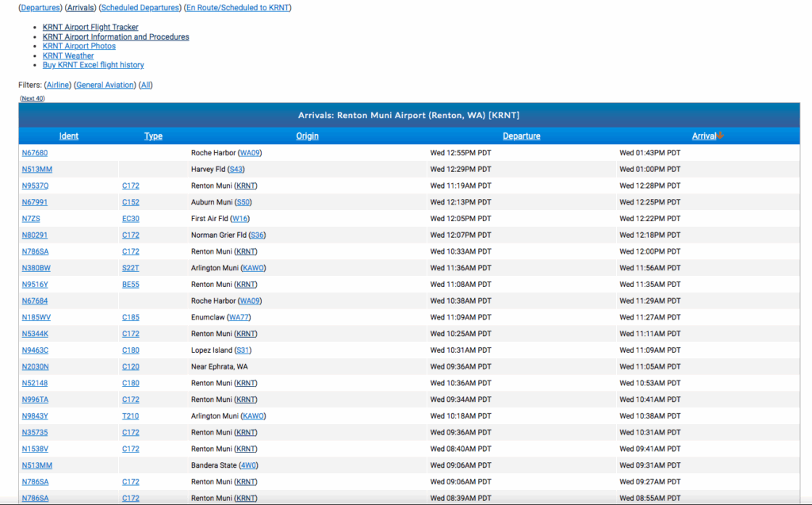812x505 pixels.
Task: Open KRNT Airport Information and Procedures
Action: coord(116,36)
